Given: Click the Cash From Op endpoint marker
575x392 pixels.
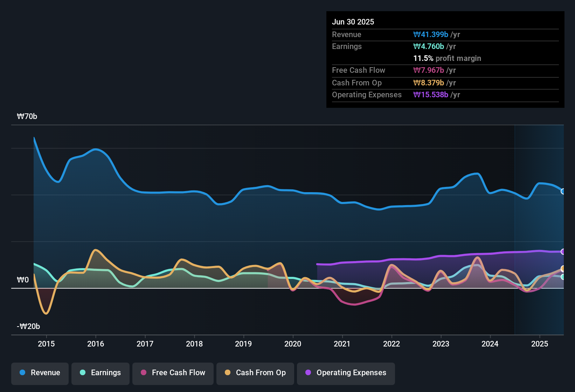Looking at the screenshot, I should 563,269.
